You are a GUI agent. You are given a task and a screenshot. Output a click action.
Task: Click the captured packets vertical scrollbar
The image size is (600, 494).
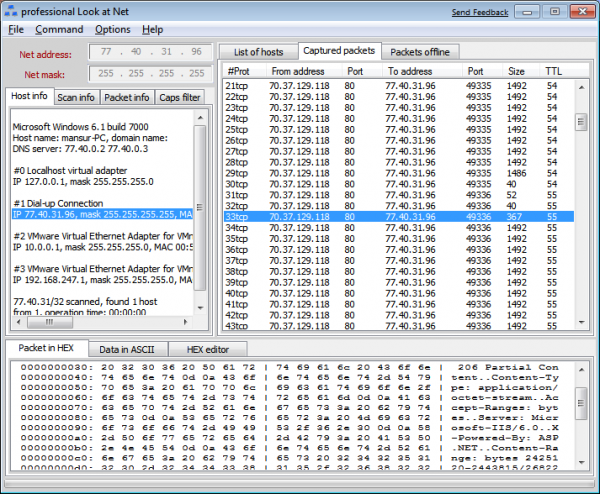coord(586,200)
